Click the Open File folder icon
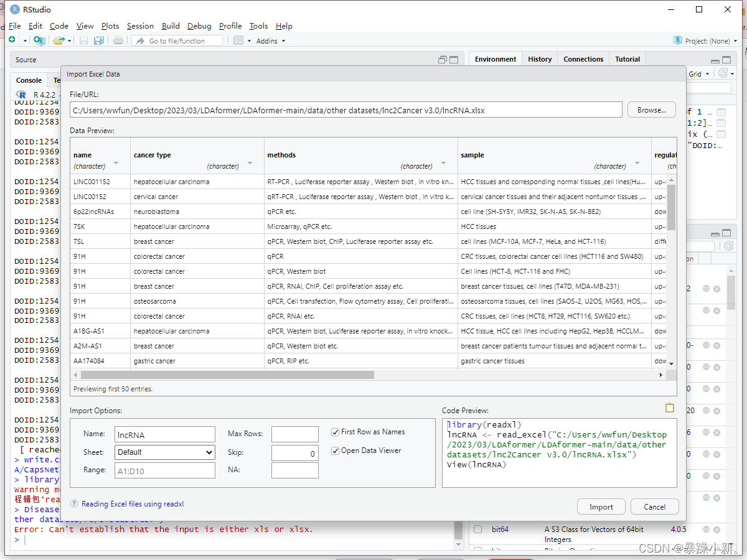 coord(59,40)
